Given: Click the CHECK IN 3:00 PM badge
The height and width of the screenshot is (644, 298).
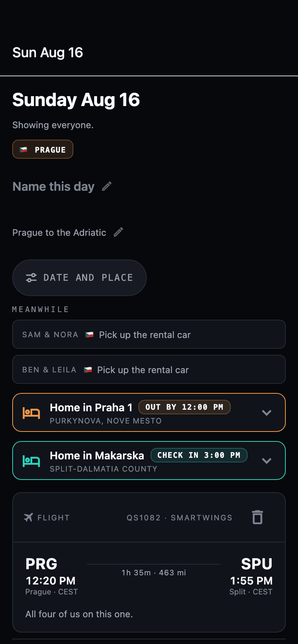Looking at the screenshot, I should pyautogui.click(x=199, y=455).
